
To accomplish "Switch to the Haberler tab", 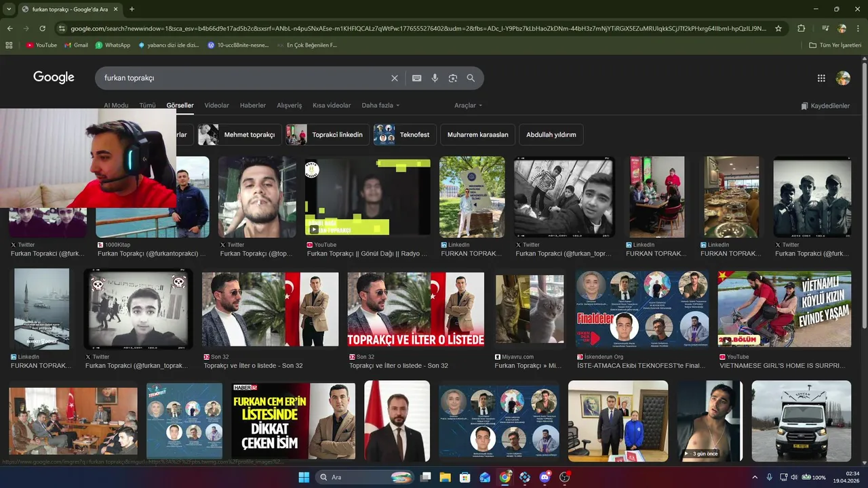I will click(253, 106).
